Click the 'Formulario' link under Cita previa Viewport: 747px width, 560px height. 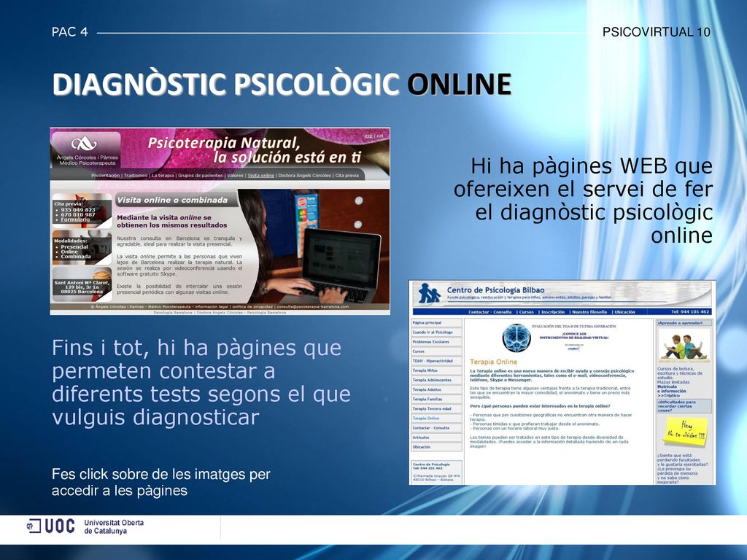click(75, 219)
